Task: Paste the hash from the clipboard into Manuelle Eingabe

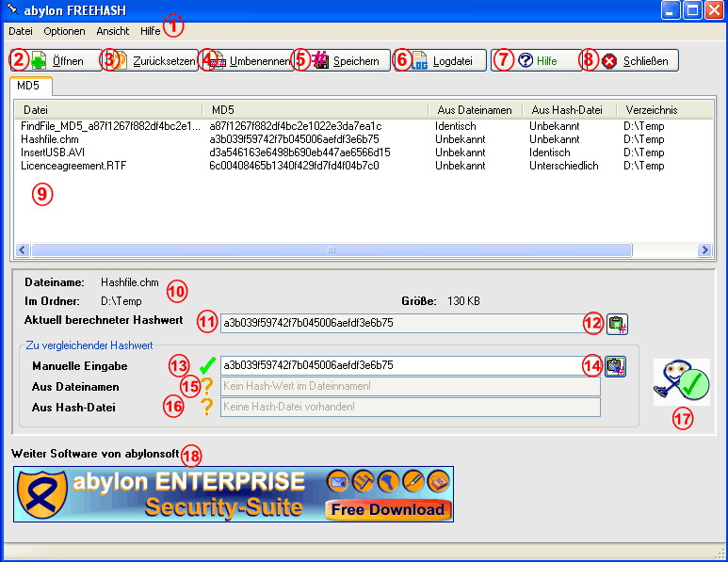Action: 616,366
